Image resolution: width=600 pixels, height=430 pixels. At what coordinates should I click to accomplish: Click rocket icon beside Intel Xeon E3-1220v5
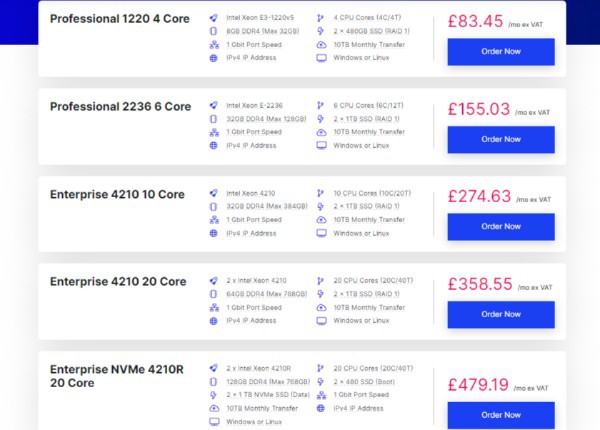(x=214, y=18)
